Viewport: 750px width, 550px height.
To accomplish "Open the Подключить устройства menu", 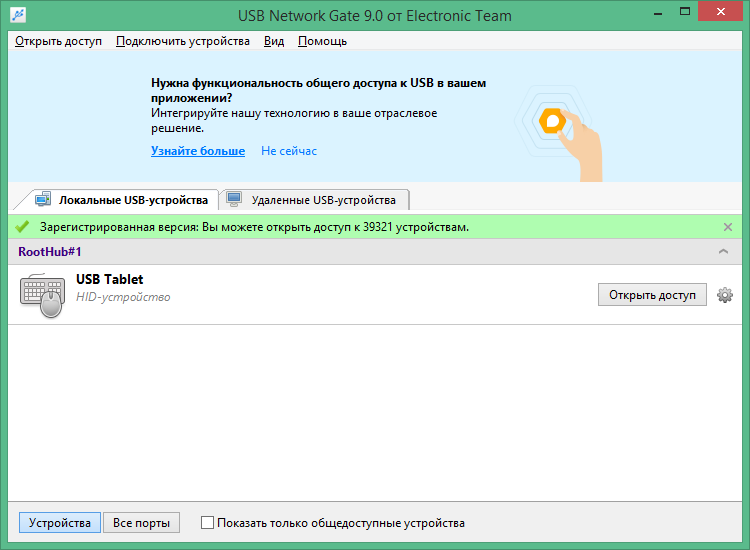I will [183, 41].
